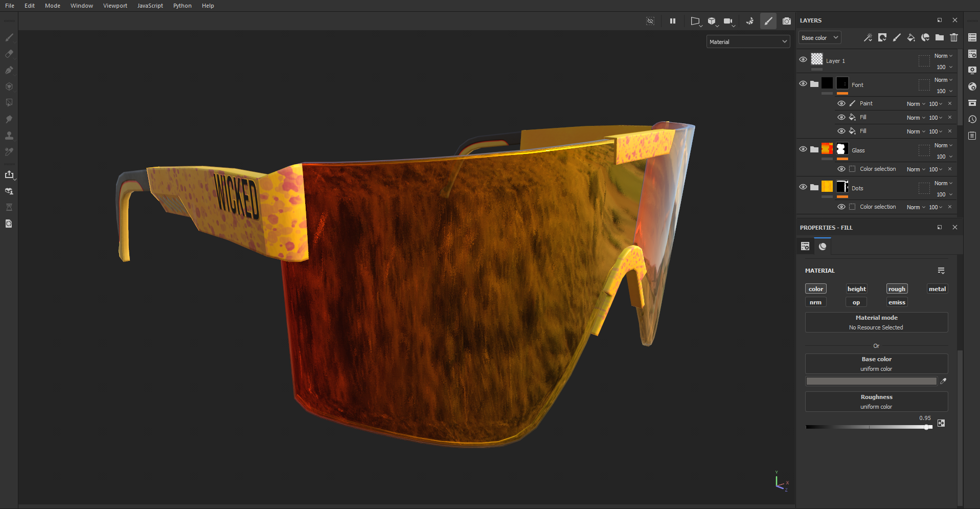The width and height of the screenshot is (980, 509).
Task: Delete the selected layer with trash icon
Action: coord(953,37)
